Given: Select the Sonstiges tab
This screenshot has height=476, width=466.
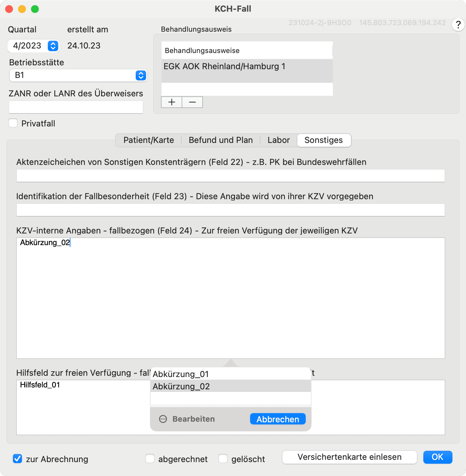Looking at the screenshot, I should (324, 140).
